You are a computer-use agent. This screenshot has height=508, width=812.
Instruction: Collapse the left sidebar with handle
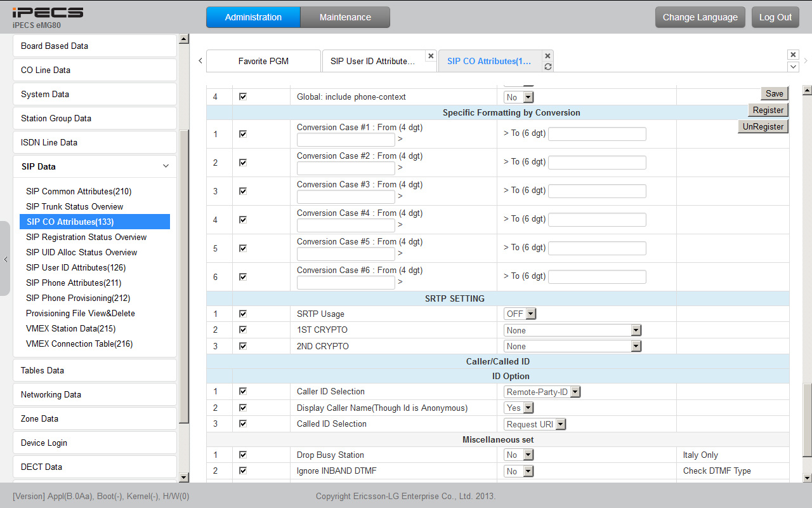[5, 259]
